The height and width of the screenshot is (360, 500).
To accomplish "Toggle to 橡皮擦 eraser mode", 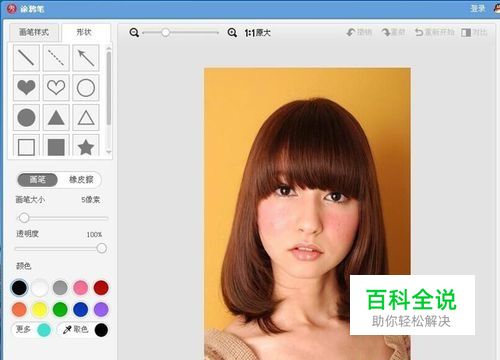I will click(x=81, y=180).
